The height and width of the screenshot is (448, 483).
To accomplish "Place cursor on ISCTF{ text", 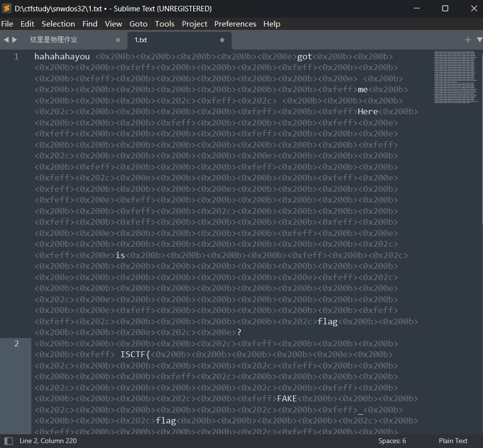I will 135,355.
